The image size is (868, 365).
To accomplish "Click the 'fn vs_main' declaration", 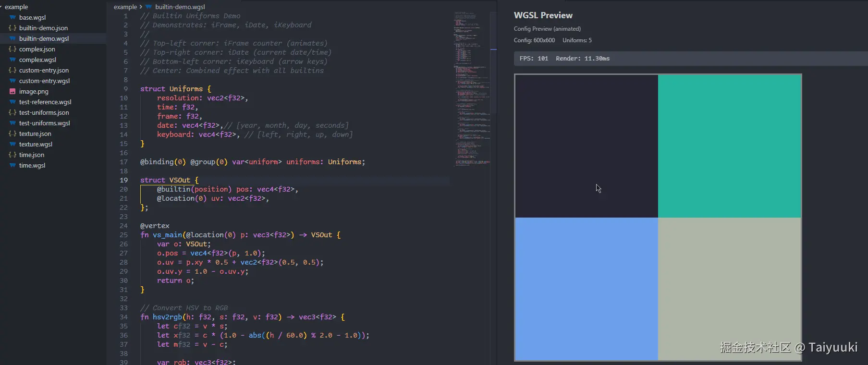I will pos(240,235).
